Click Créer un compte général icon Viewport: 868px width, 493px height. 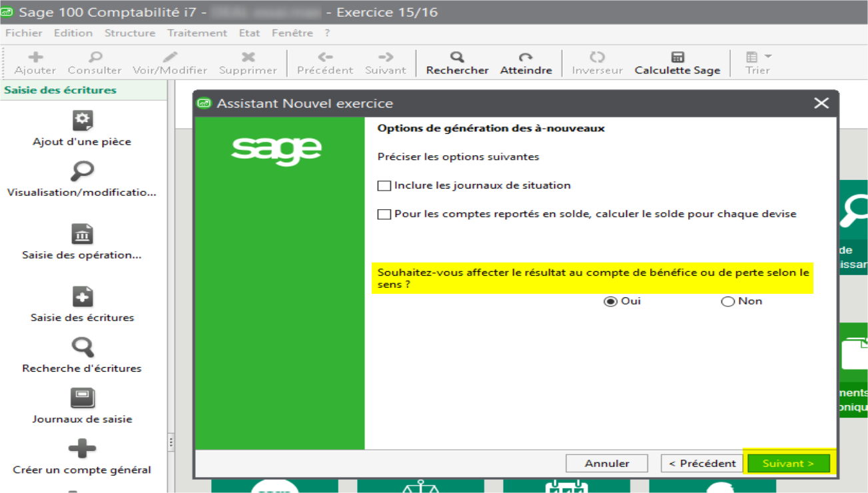point(82,449)
